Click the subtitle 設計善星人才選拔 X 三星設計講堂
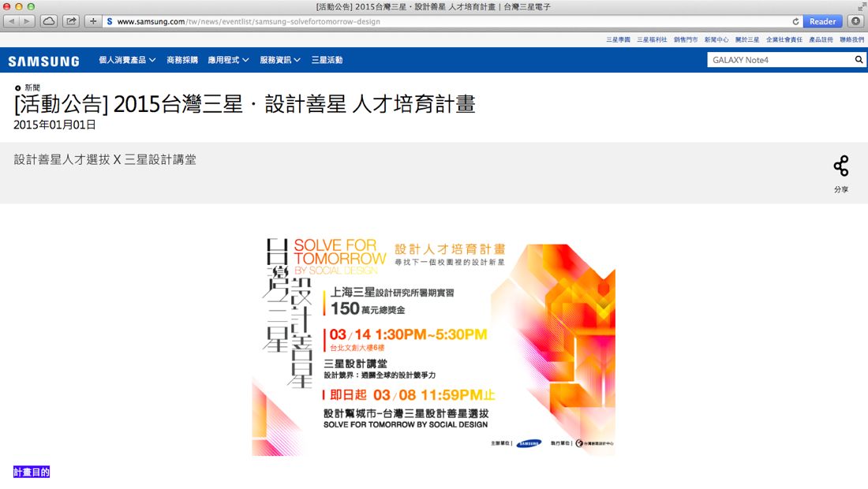The width and height of the screenshot is (868, 489). [105, 160]
